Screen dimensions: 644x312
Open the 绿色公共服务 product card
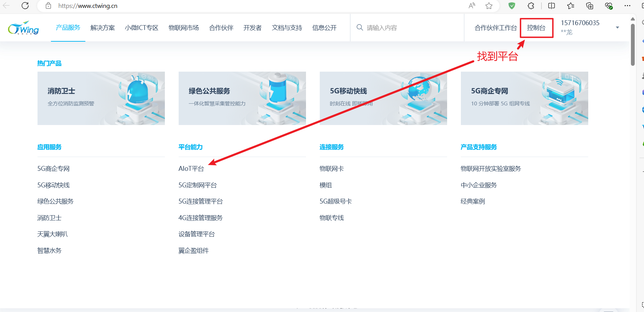pyautogui.click(x=242, y=98)
